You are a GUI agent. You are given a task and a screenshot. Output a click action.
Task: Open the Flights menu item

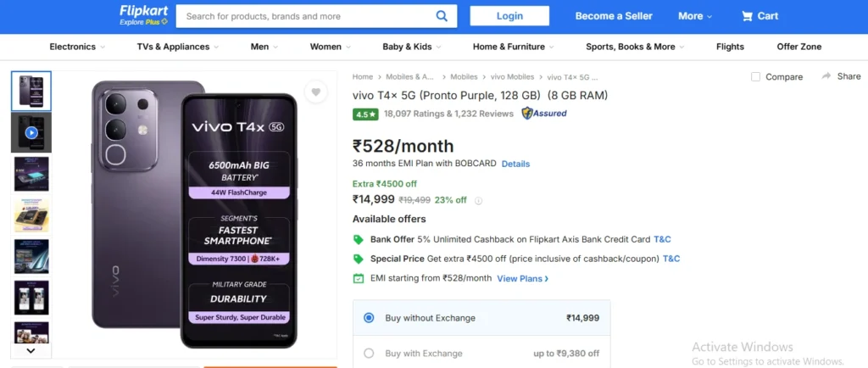729,47
